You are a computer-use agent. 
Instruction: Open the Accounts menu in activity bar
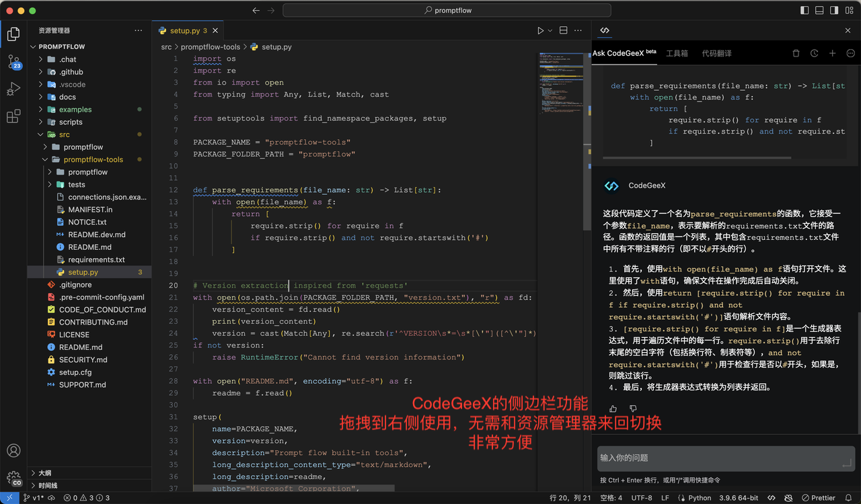(13, 450)
